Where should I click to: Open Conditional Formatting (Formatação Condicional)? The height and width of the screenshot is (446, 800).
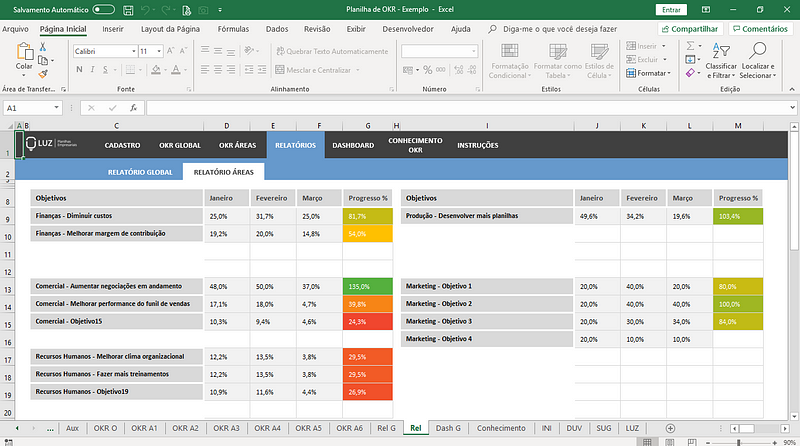pyautogui.click(x=510, y=61)
